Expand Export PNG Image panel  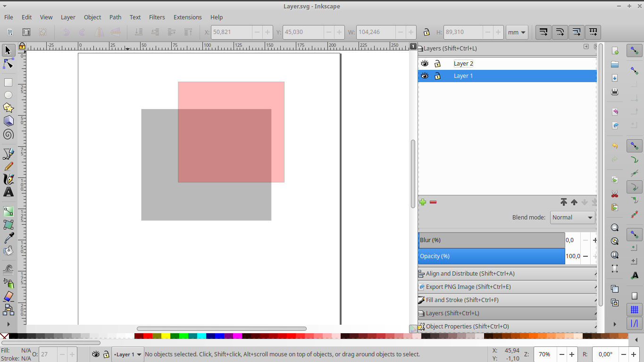508,287
